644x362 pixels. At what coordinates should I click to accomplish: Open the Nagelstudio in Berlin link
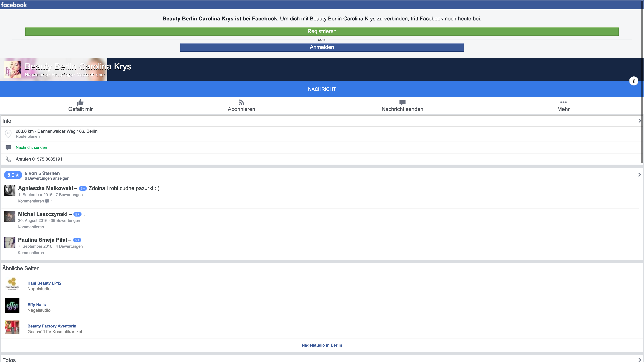(322, 345)
